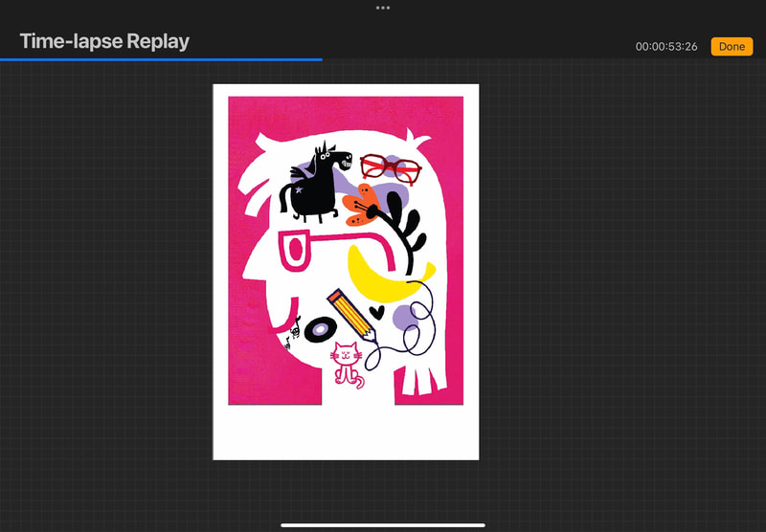This screenshot has height=532, width=766.
Task: Click the red glasses in the drawing
Action: point(391,168)
